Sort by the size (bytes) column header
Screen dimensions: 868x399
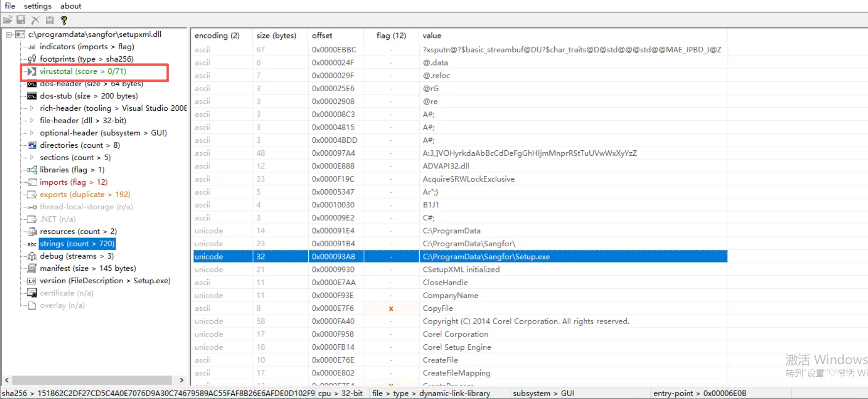tap(276, 35)
